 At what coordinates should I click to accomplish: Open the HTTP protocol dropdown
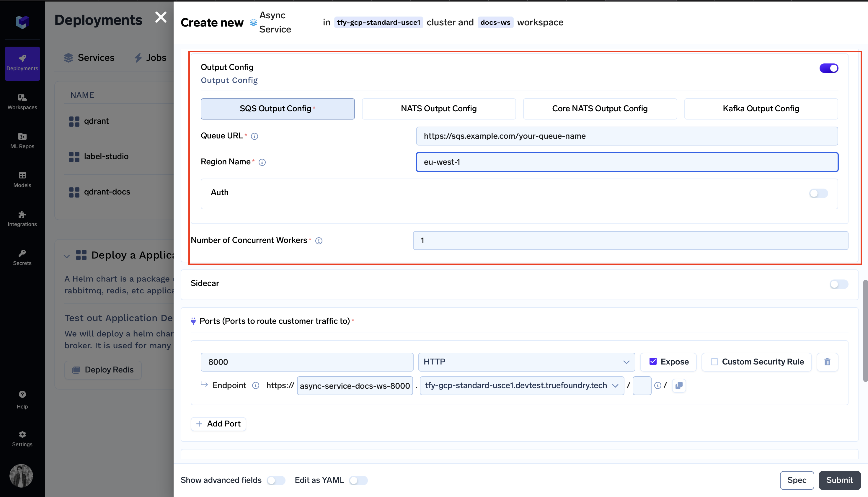pos(526,362)
